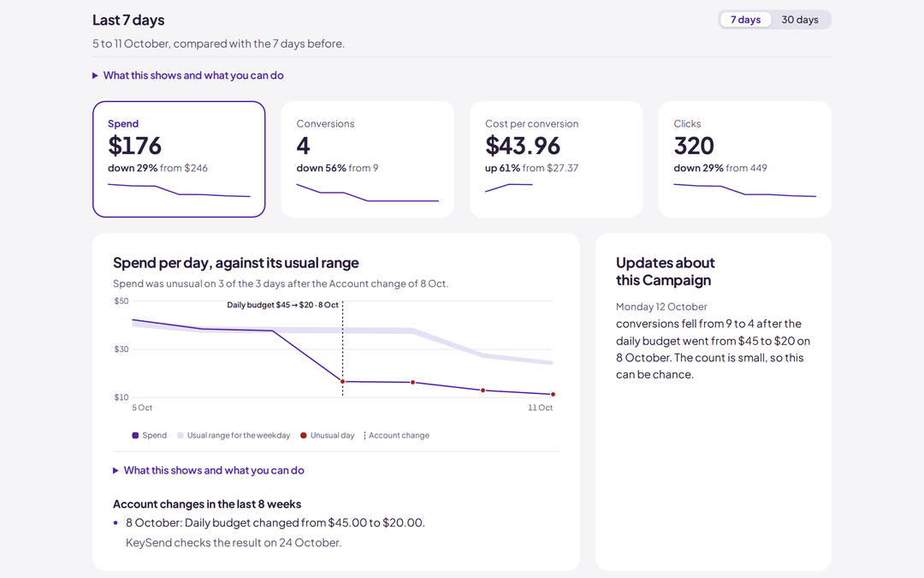924x578 pixels.
Task: Click the 'Monday 12 October' date
Action: [661, 307]
